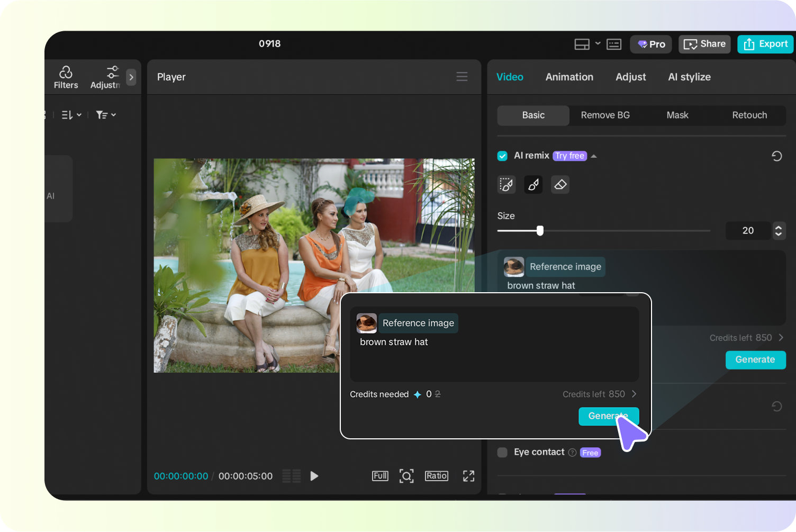Click the Reference image tag in side panel
The image size is (796, 532).
click(x=565, y=267)
